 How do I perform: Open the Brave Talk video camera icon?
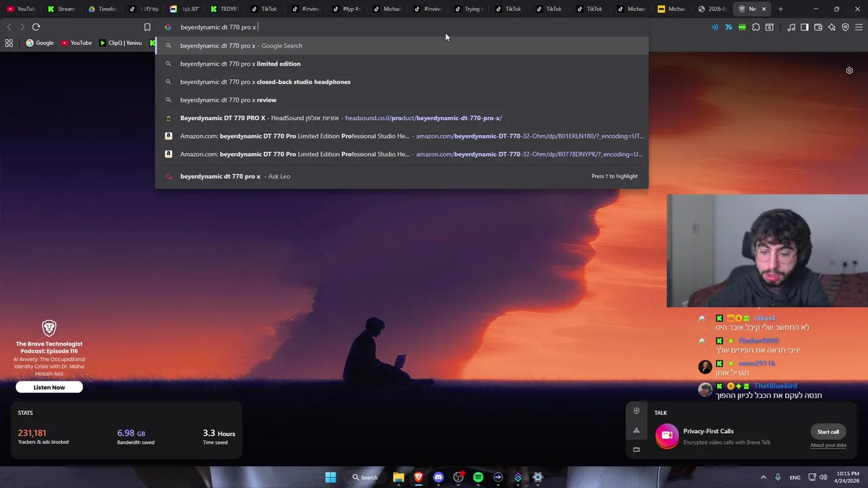[667, 435]
